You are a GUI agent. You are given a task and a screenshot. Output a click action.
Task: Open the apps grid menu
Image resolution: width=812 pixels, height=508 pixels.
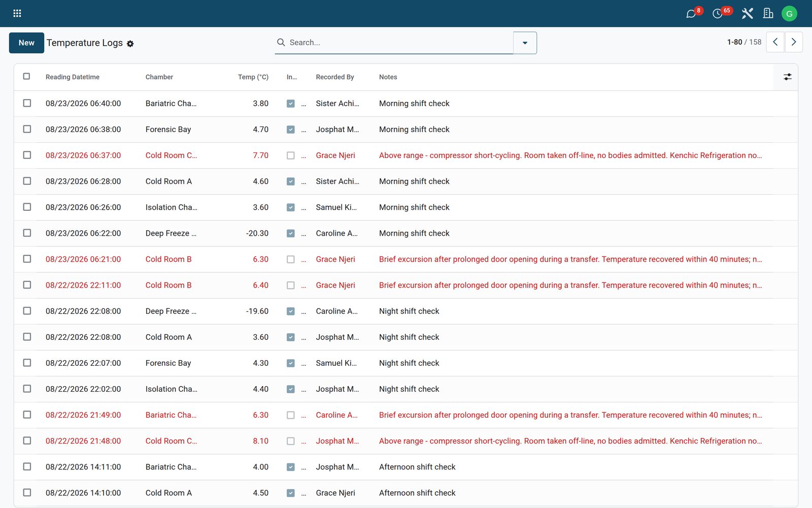(17, 14)
